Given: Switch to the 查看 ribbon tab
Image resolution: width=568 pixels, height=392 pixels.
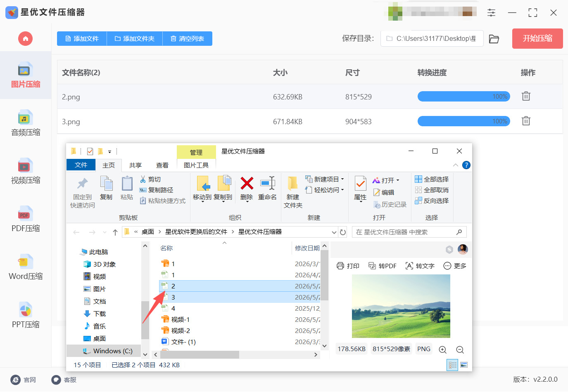Looking at the screenshot, I should tap(162, 165).
